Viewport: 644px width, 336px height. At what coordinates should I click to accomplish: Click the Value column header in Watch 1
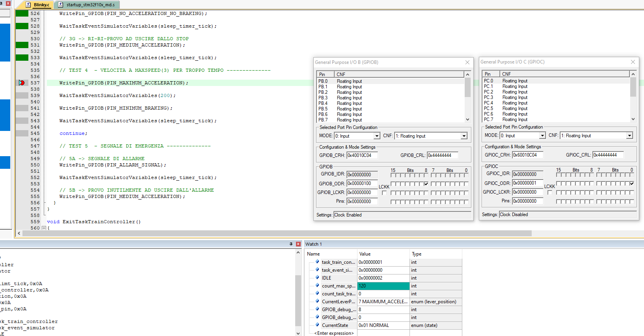[x=383, y=254]
